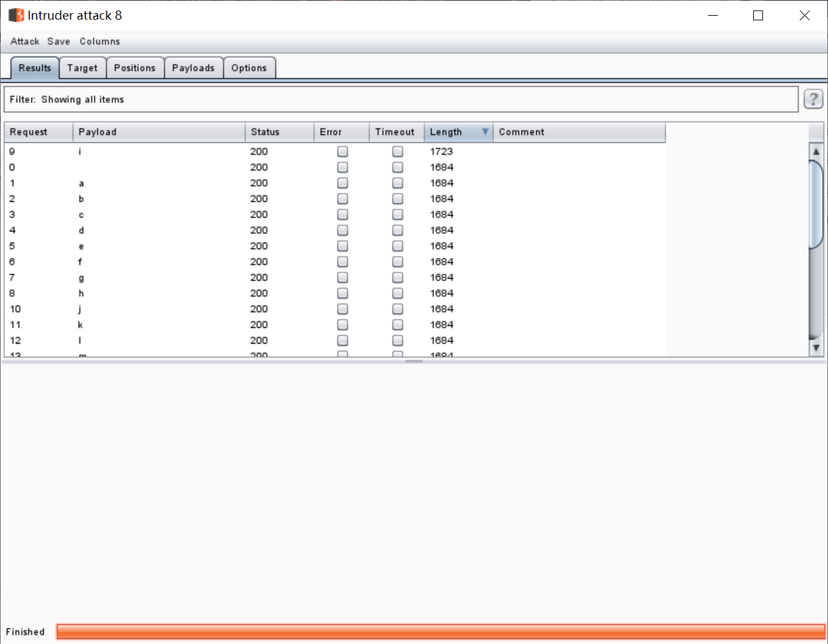Sort by the Status column header

pos(279,132)
